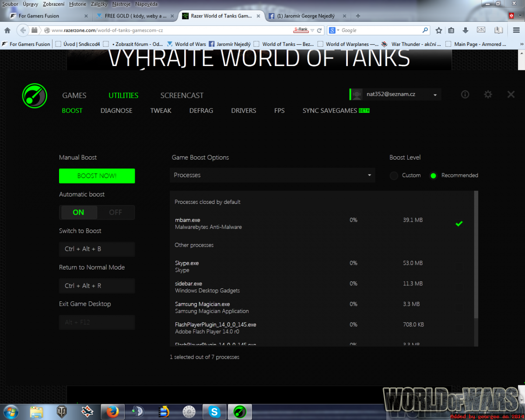Go back with the Firefox back arrow
This screenshot has width=525, height=420.
coord(23,30)
